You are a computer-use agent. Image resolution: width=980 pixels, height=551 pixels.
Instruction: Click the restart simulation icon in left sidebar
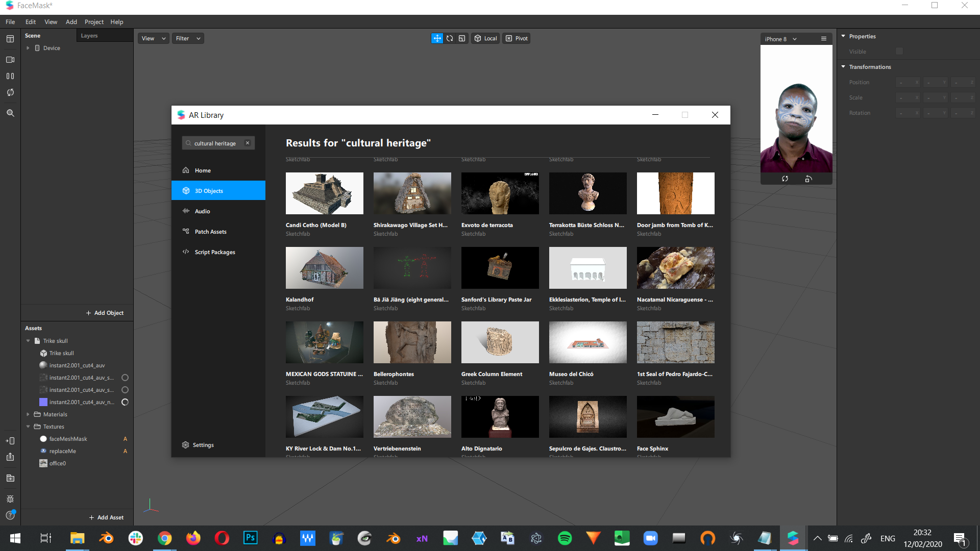(10, 92)
